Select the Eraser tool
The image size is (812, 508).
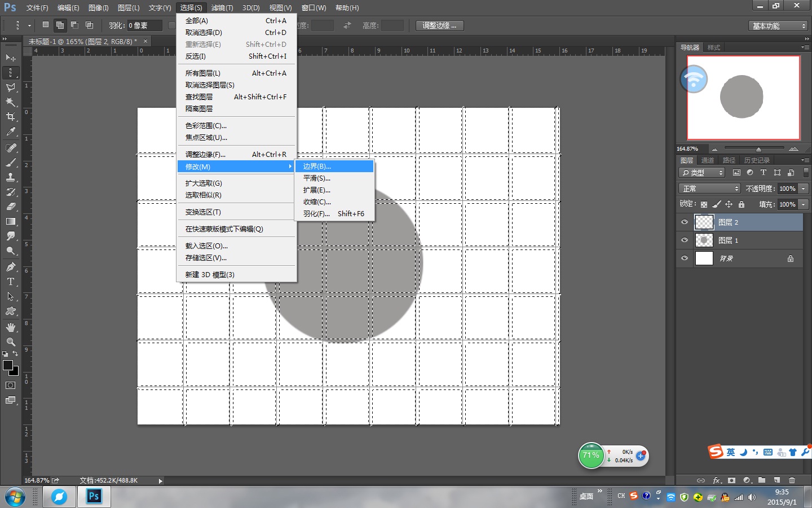[x=11, y=207]
